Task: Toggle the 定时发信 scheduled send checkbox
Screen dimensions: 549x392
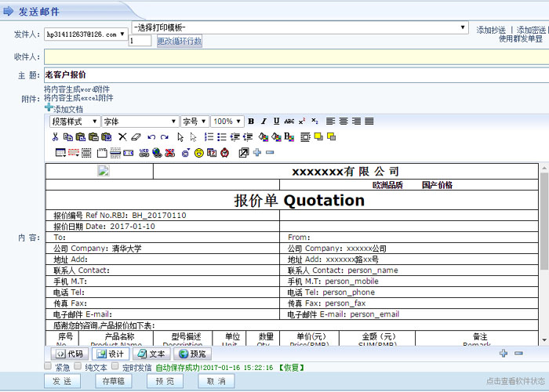Action: point(115,366)
